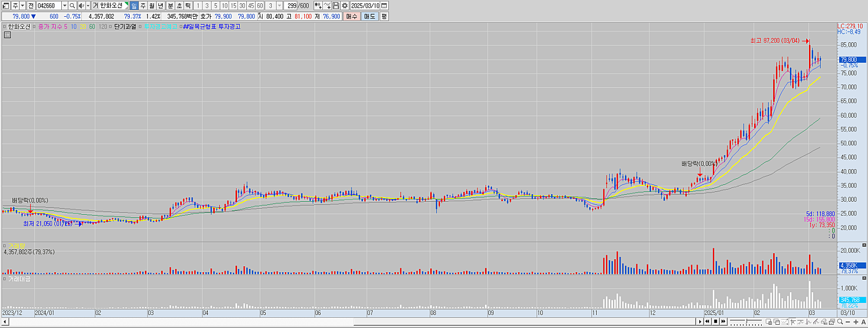Click the 매도 sell button
Screen dimensions: 868x328
(369, 16)
